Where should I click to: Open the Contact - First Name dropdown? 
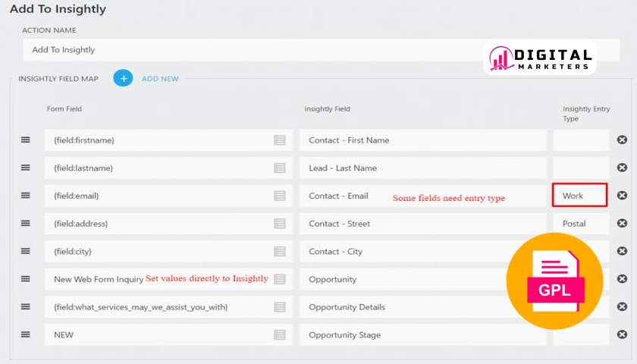coord(423,140)
